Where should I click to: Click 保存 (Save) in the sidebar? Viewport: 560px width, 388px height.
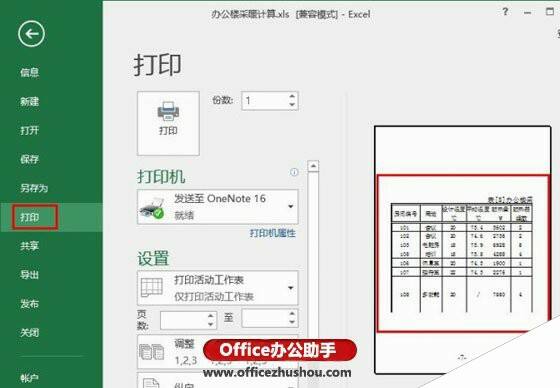coord(29,159)
